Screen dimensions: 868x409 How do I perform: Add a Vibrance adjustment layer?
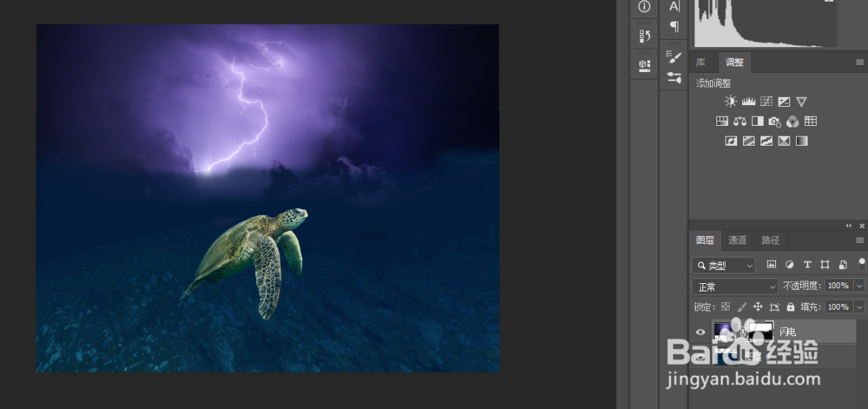click(801, 102)
